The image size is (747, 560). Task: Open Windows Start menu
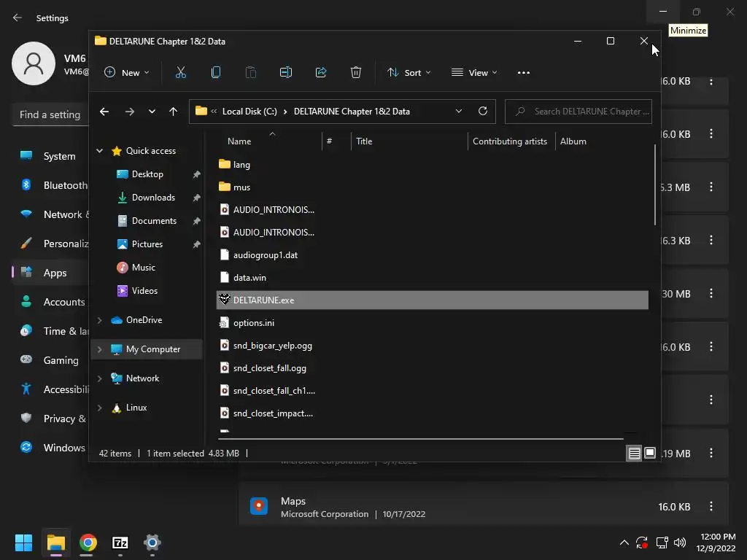click(23, 542)
